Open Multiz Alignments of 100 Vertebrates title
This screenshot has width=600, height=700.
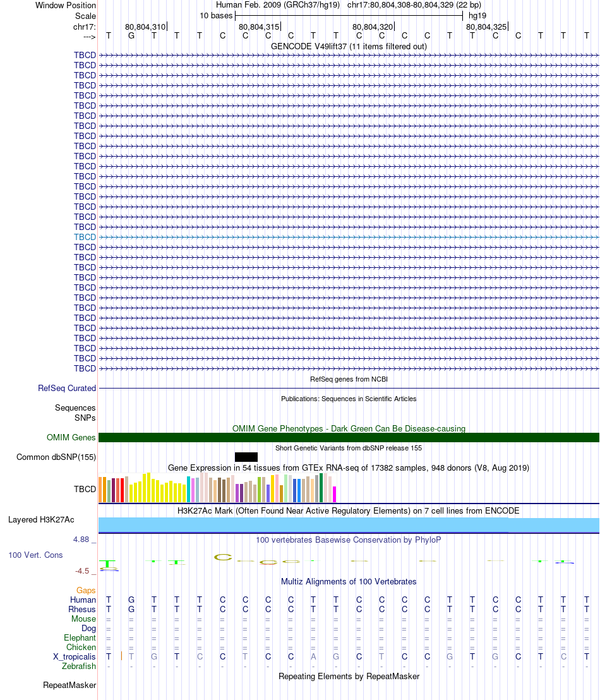(349, 582)
